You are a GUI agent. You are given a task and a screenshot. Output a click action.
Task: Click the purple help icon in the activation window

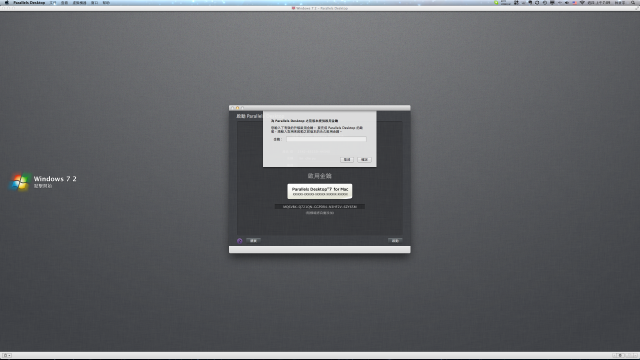pos(240,241)
